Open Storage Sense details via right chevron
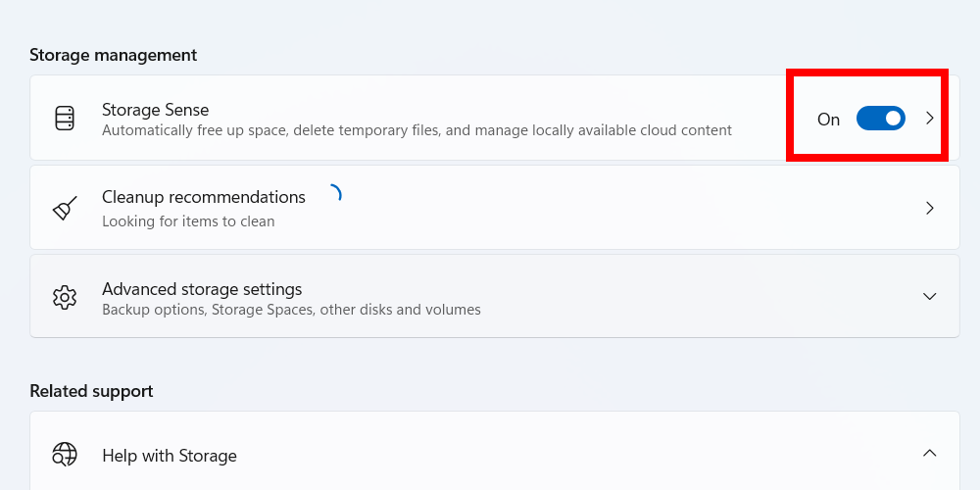 pos(930,119)
